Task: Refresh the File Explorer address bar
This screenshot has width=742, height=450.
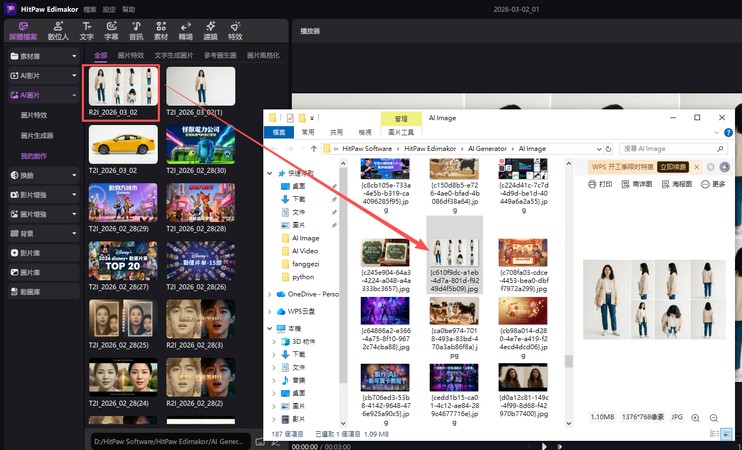Action: click(609, 149)
